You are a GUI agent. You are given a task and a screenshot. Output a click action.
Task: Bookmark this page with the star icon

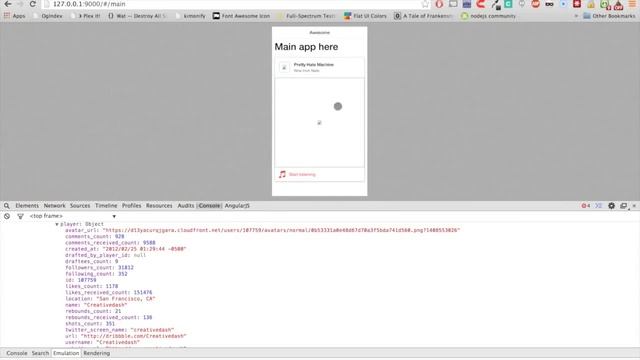[425, 4]
